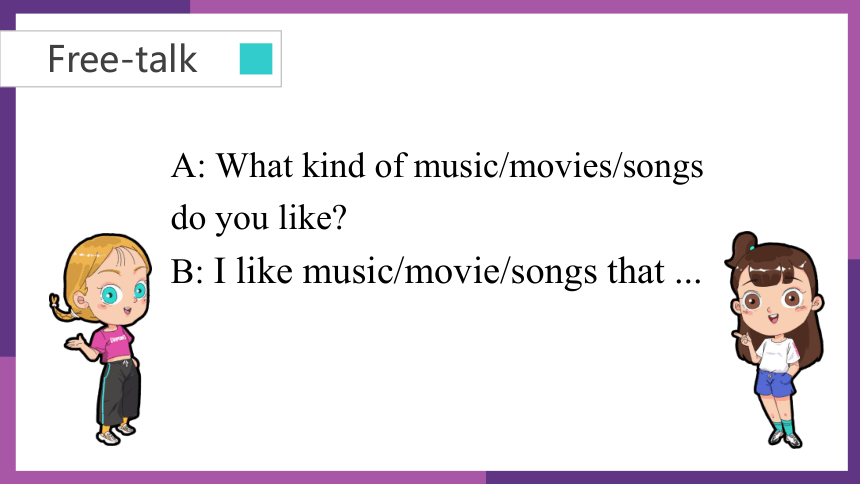The width and height of the screenshot is (860, 484).
Task: Click the brunette girl's hair bun
Action: [x=744, y=245]
